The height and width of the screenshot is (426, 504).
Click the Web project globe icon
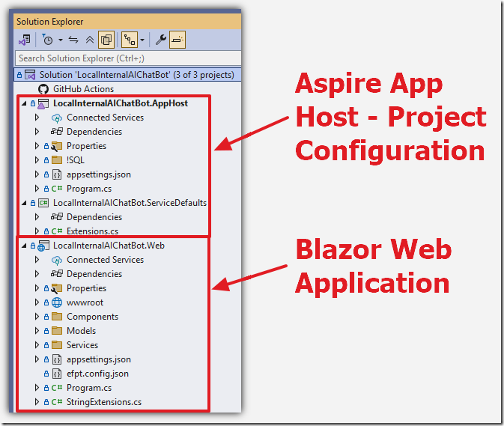click(x=43, y=246)
